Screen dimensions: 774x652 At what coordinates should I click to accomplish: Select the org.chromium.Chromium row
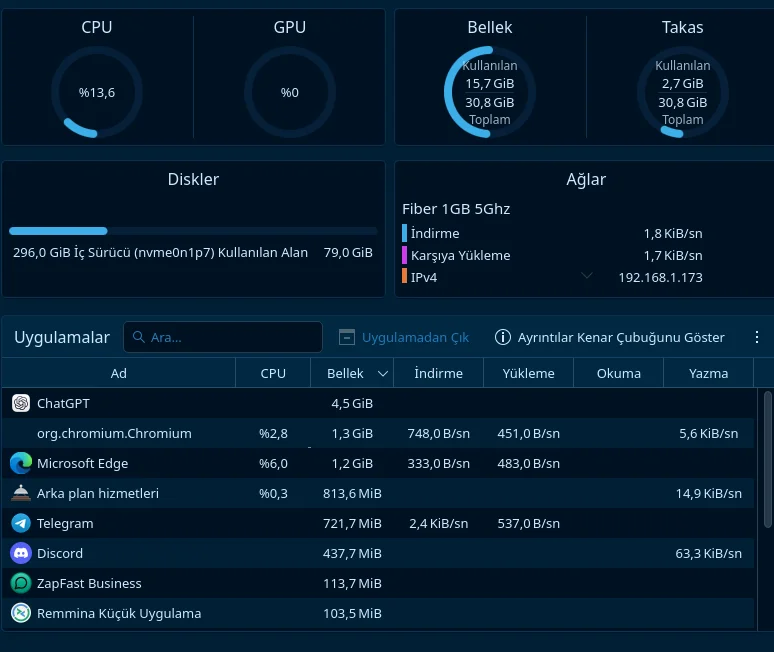tap(378, 433)
